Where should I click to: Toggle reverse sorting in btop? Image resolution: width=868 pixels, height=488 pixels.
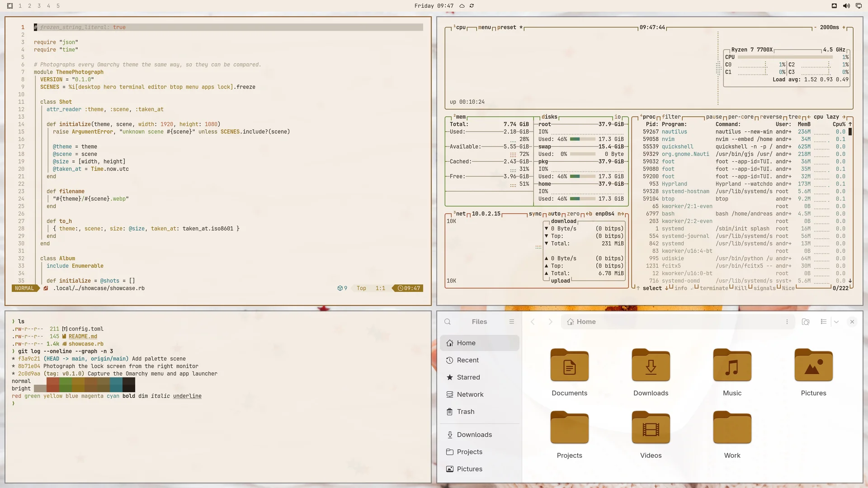(771, 117)
